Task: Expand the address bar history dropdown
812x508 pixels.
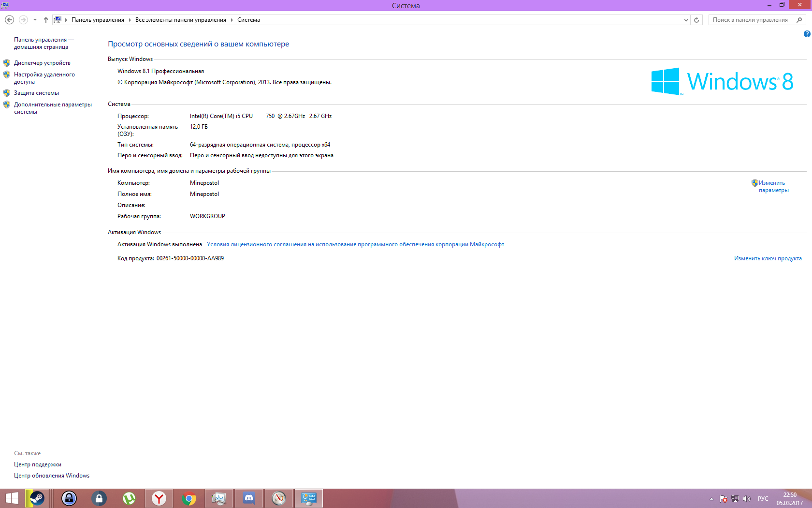Action: pos(686,20)
